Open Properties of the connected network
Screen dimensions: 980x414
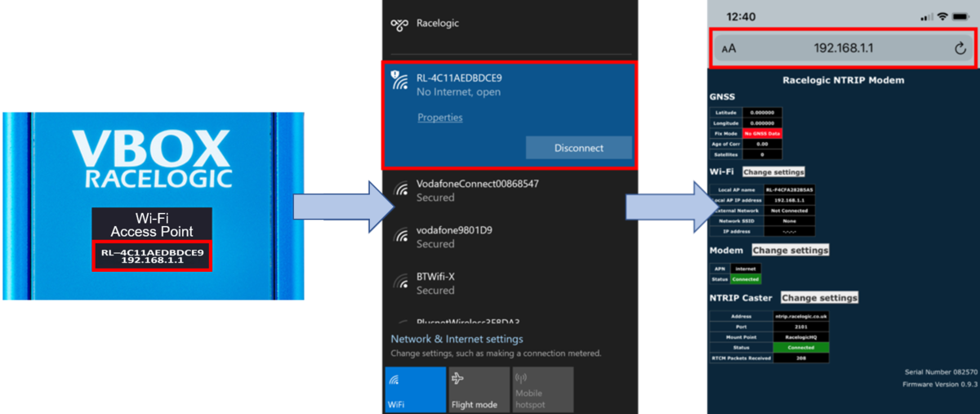coord(439,118)
